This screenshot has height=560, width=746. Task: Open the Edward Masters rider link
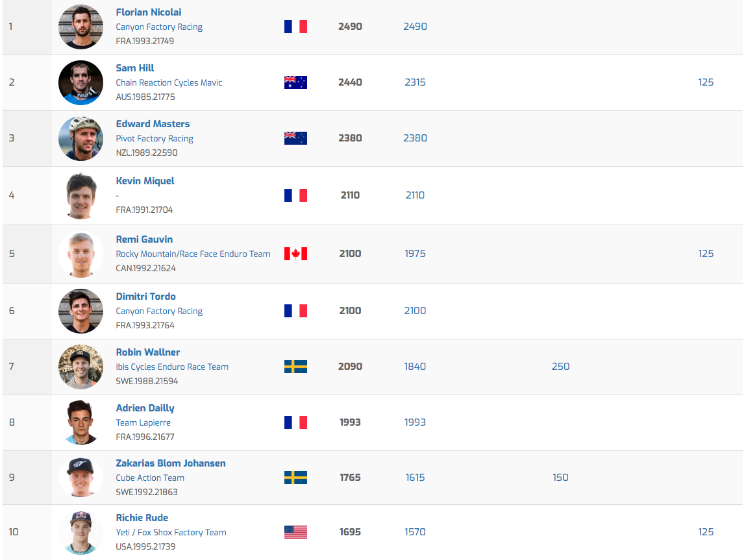click(x=153, y=124)
